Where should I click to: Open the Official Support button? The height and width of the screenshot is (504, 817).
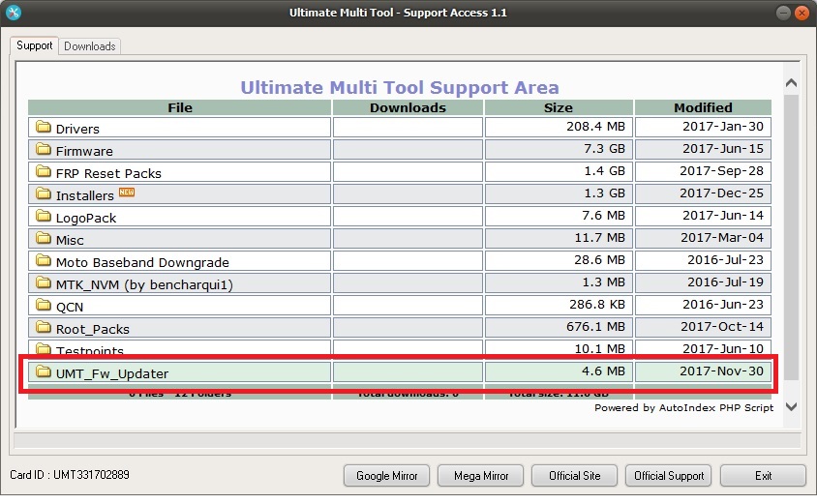[x=669, y=475]
